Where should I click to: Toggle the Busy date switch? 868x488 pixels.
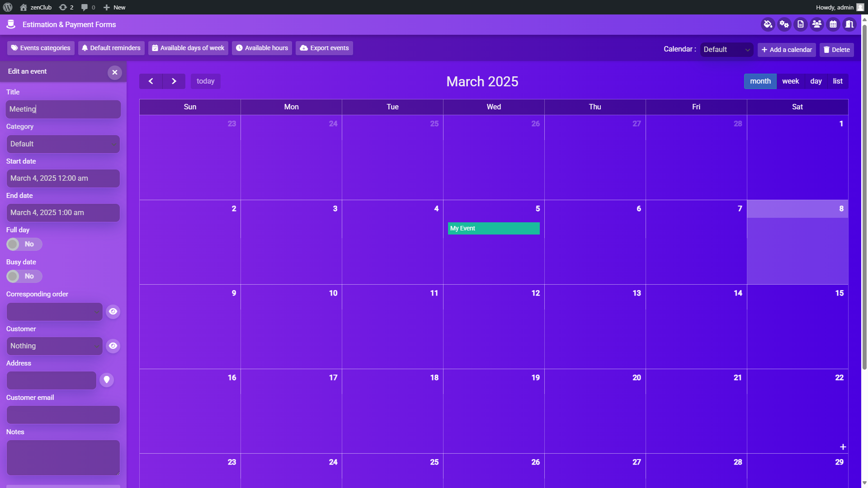[x=24, y=277]
